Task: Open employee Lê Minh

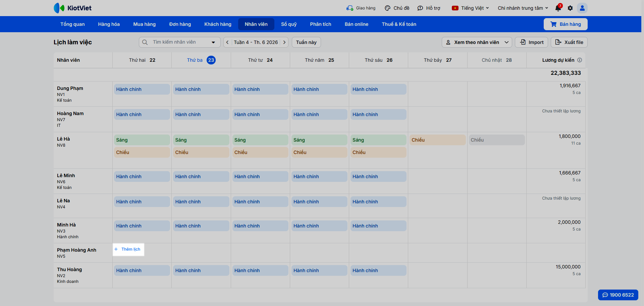Action: coord(66,175)
